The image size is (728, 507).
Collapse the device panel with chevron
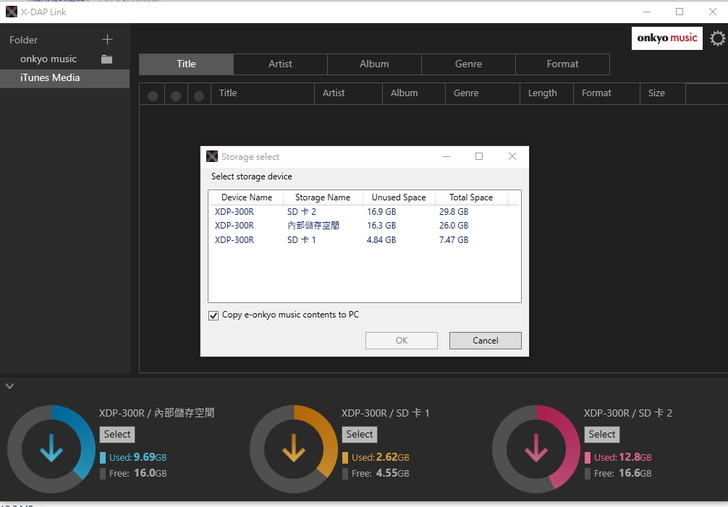(x=9, y=386)
